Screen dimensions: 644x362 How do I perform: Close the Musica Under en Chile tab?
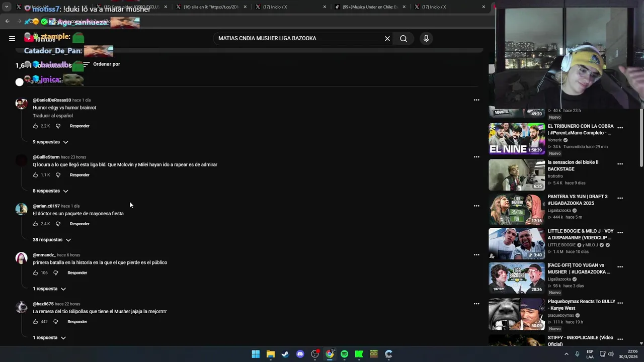(404, 7)
